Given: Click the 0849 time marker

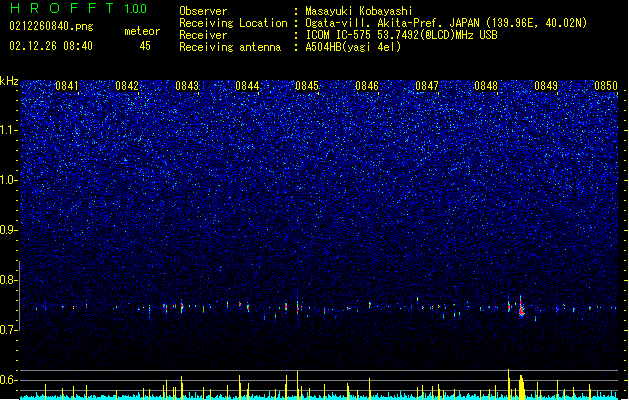Looking at the screenshot, I should click(x=546, y=86).
